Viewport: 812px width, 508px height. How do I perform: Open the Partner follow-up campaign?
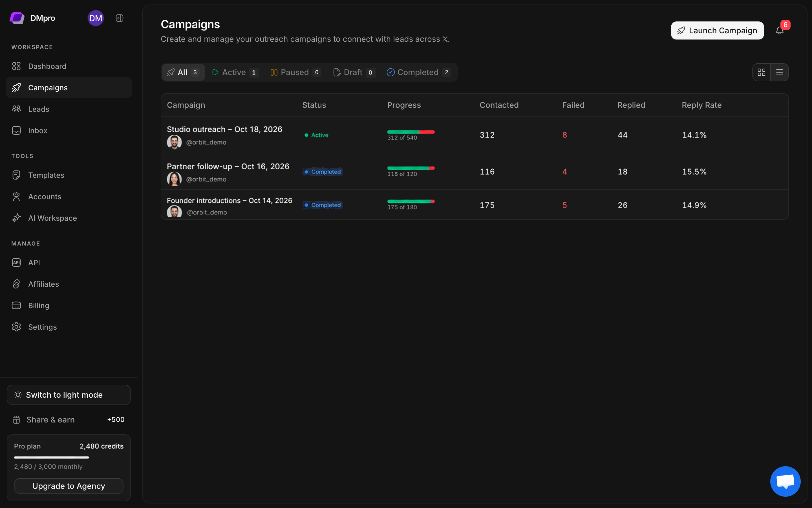475,171
